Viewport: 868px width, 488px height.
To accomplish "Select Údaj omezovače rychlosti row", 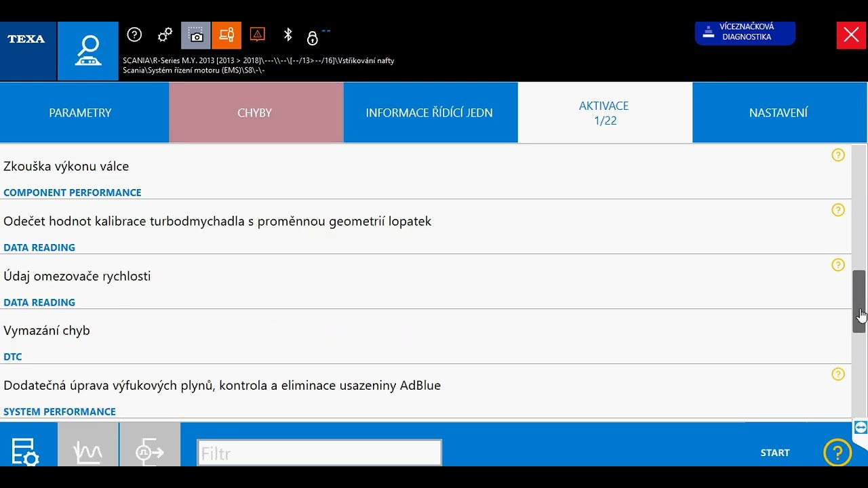I will [425, 281].
